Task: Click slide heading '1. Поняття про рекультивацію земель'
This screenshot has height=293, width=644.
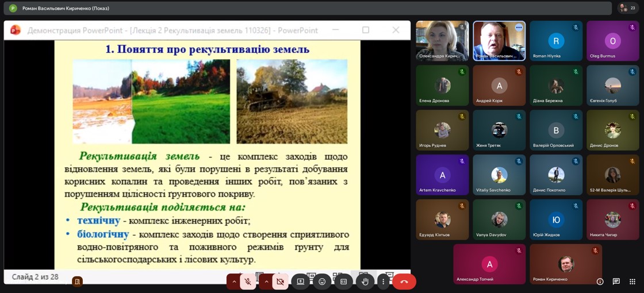Action: click(x=208, y=49)
